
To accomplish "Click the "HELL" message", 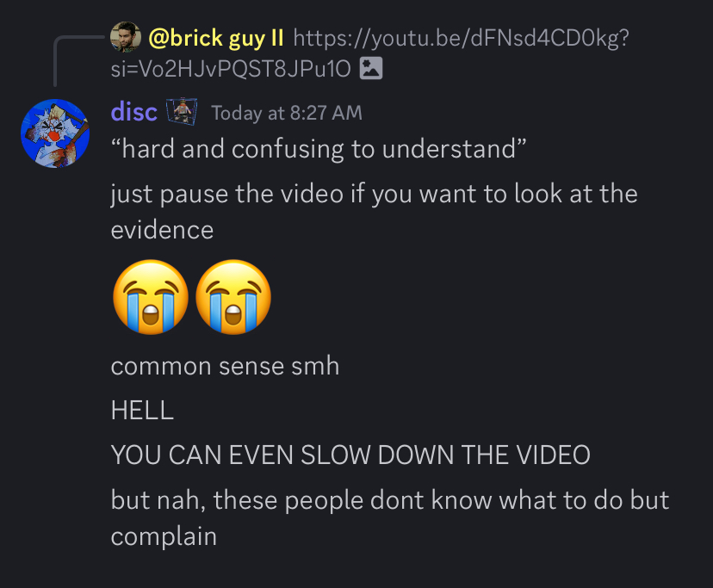I will 142,410.
